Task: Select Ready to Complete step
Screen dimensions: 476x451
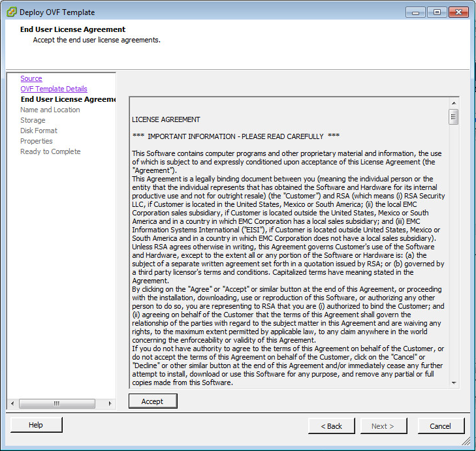Action: (x=50, y=151)
